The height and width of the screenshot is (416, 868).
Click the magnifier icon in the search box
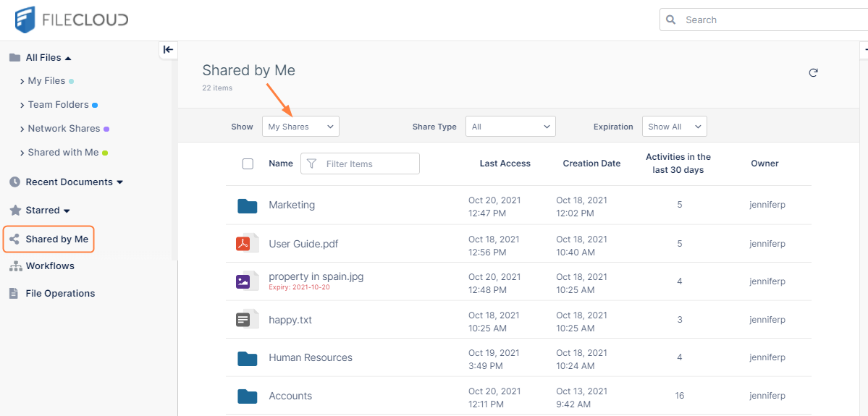(671, 20)
